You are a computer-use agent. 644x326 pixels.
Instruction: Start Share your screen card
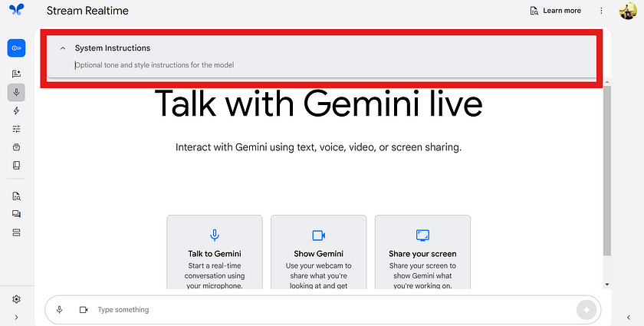(422, 252)
